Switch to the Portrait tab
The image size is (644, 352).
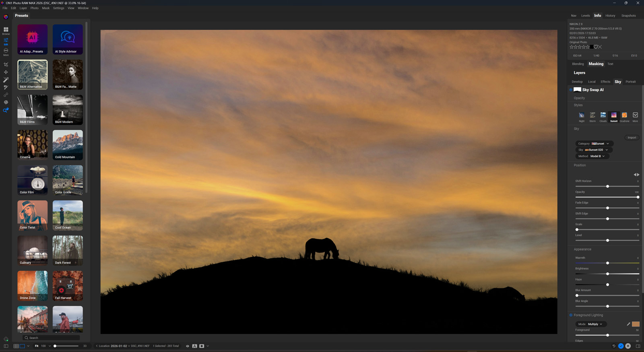tap(631, 82)
